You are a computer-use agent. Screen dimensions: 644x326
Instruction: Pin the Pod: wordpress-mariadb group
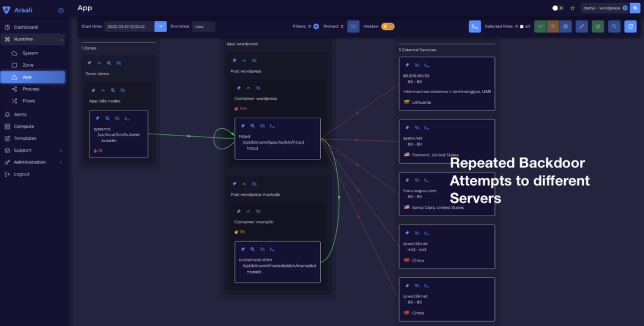(x=234, y=184)
